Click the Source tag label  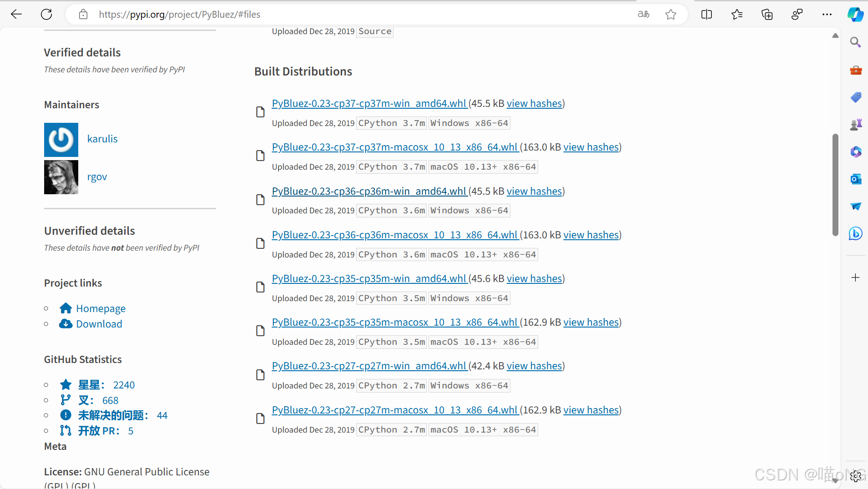pyautogui.click(x=375, y=31)
